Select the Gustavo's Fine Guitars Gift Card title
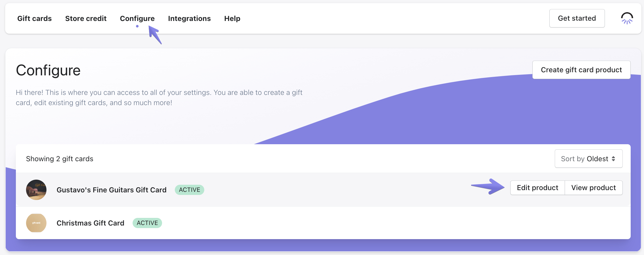644x255 pixels. [x=111, y=190]
